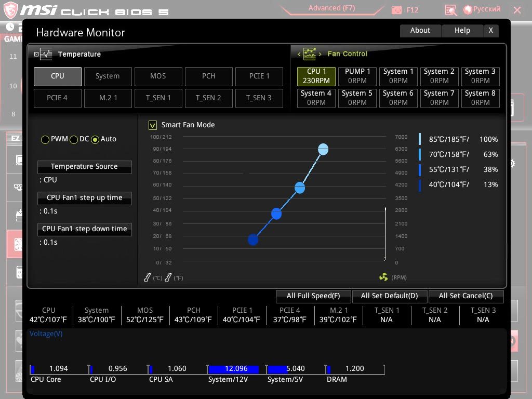The width and height of the screenshot is (532, 399).
Task: Click the Celsius thermometer icon
Action: pyautogui.click(x=147, y=277)
